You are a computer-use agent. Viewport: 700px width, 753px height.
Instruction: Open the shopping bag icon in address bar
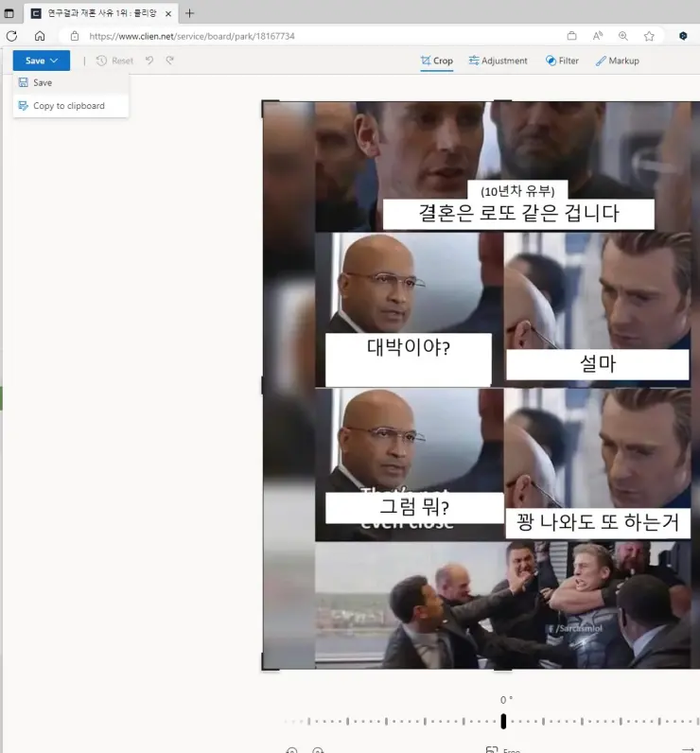tap(571, 36)
